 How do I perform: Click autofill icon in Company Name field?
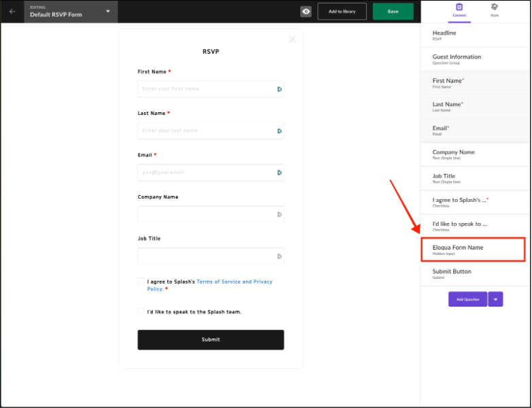[279, 214]
